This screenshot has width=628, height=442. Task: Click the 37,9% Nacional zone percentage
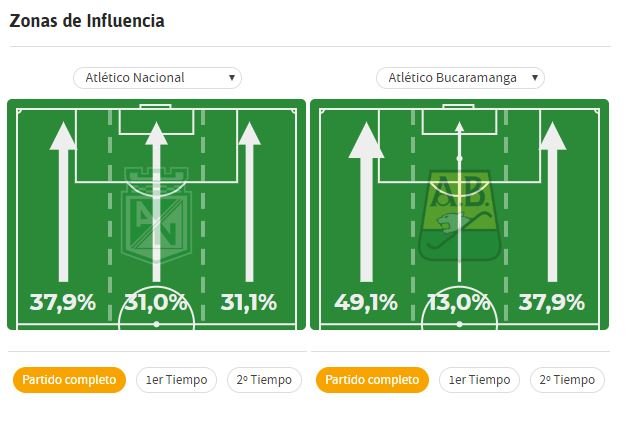(63, 302)
